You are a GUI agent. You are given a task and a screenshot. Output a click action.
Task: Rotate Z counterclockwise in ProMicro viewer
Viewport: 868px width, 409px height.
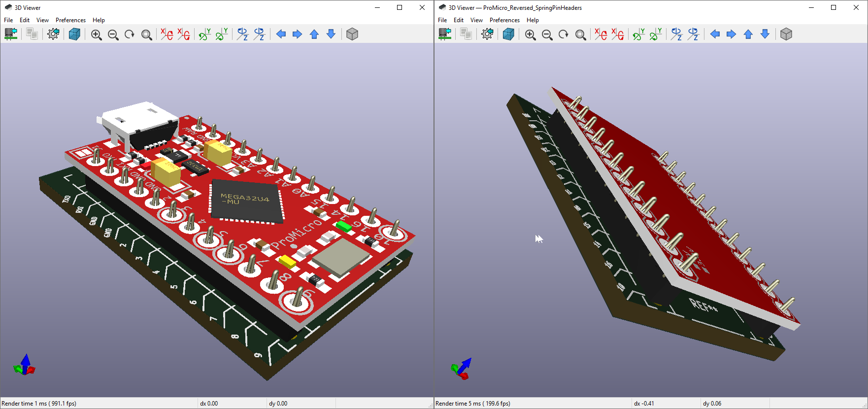pos(693,34)
